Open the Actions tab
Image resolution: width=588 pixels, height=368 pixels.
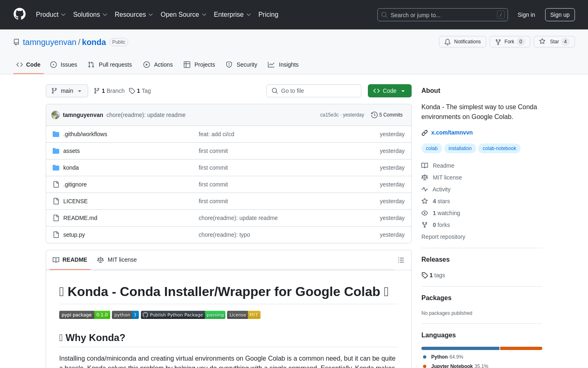point(158,65)
